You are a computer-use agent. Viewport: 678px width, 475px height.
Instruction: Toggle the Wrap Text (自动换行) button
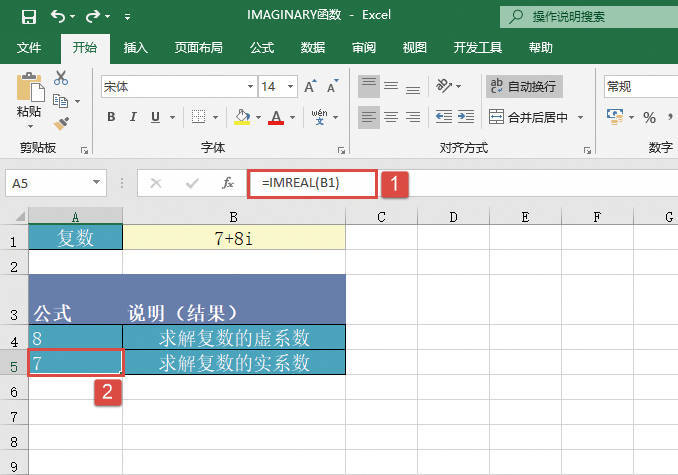click(x=523, y=87)
